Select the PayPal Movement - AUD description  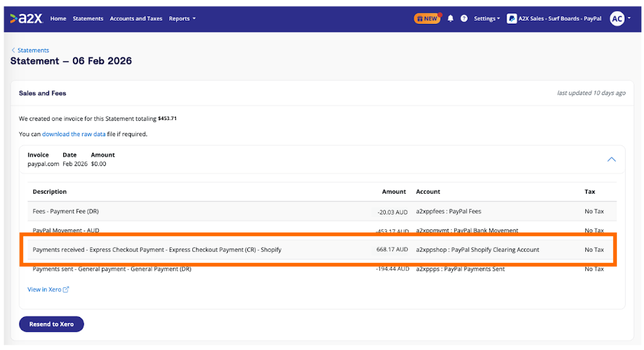(66, 230)
